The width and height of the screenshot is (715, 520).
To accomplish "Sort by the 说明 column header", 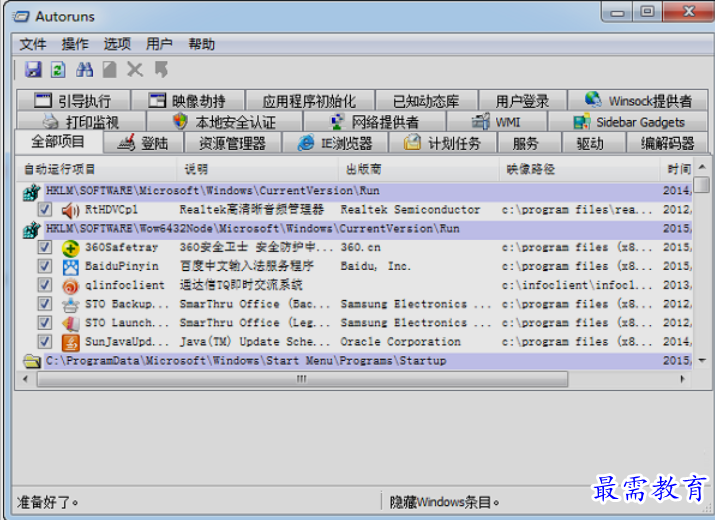I will point(258,169).
